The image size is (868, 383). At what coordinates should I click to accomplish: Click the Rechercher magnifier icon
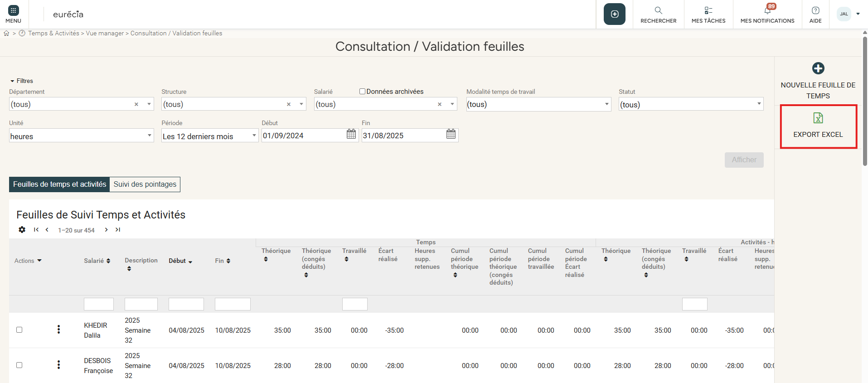[658, 10]
